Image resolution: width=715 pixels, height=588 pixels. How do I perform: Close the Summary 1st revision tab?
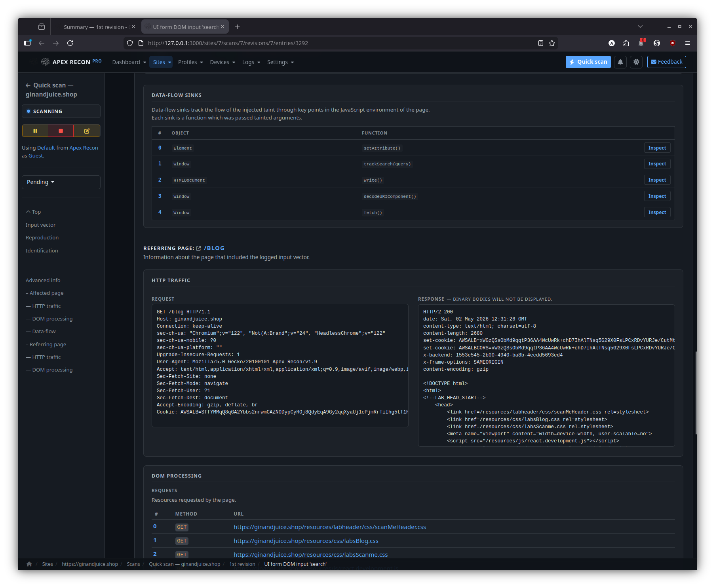point(133,27)
